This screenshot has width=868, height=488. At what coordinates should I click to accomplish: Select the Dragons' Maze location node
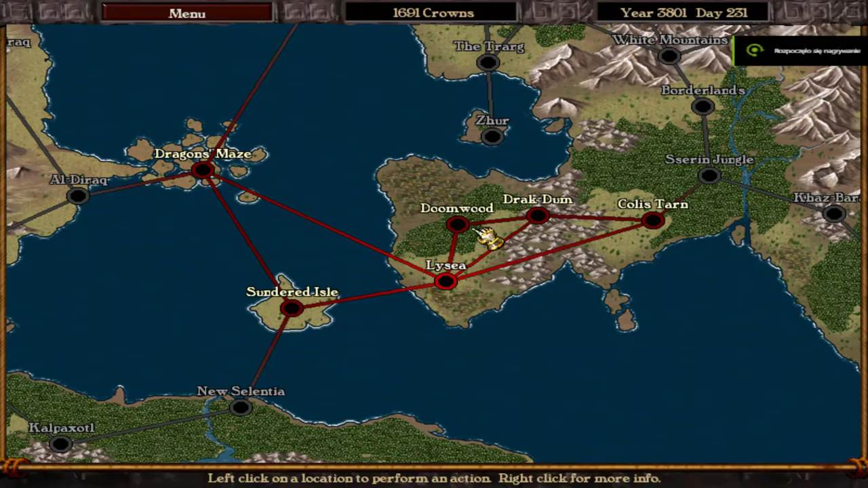point(202,170)
